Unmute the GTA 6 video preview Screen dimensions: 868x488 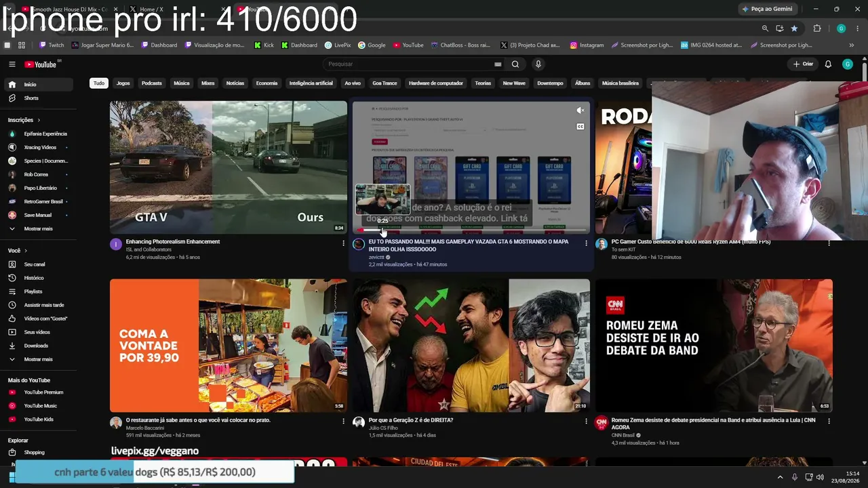pyautogui.click(x=580, y=110)
